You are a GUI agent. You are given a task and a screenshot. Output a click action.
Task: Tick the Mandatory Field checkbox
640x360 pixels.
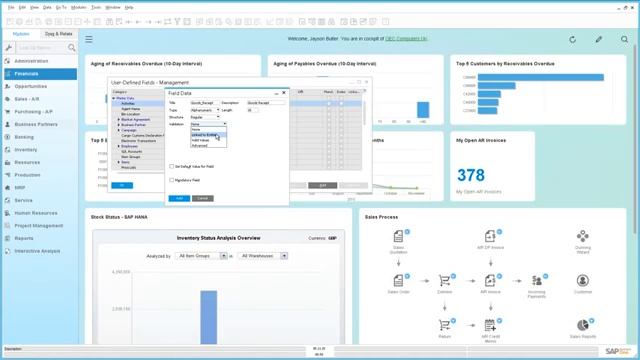[x=171, y=180]
